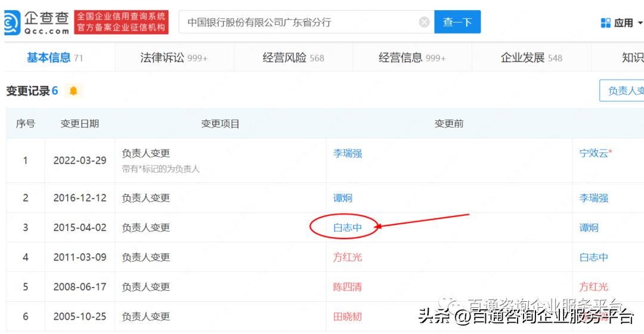Viewport: 644px width, 334px height.
Task: Expand the 应用 dropdown arrow
Action: pyautogui.click(x=640, y=23)
